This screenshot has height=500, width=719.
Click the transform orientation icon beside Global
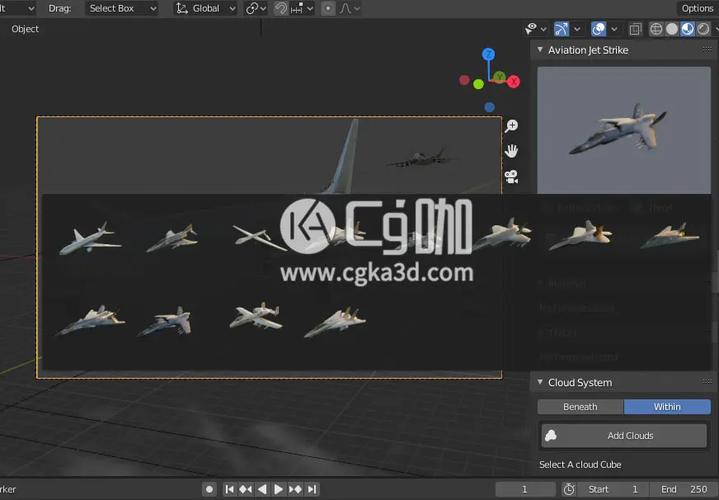click(182, 8)
